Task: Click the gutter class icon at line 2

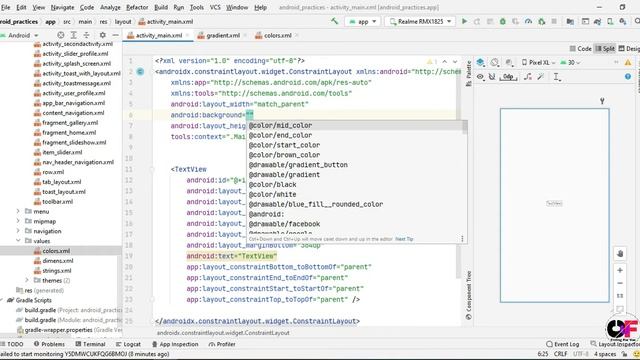Action: coord(140,71)
